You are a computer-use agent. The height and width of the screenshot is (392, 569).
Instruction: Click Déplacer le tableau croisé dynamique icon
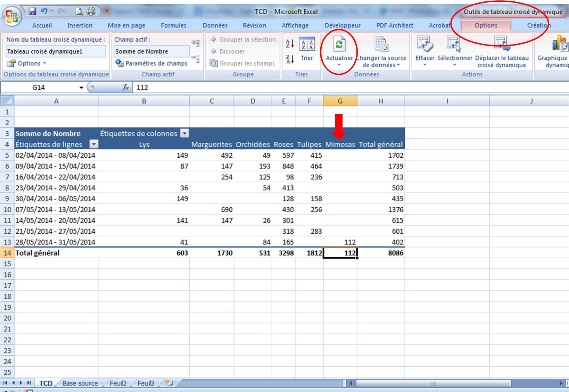pyautogui.click(x=502, y=44)
